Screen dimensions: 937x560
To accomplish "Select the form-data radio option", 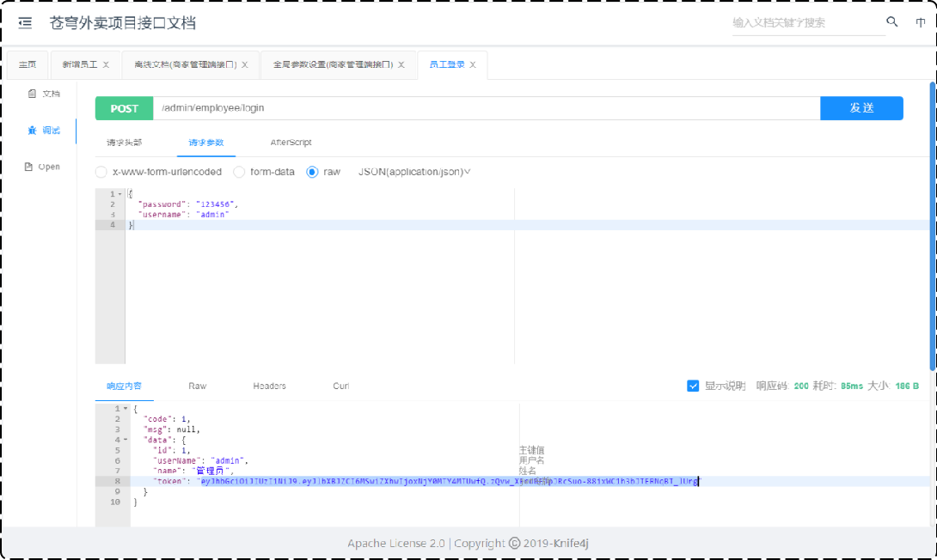I will (x=240, y=172).
